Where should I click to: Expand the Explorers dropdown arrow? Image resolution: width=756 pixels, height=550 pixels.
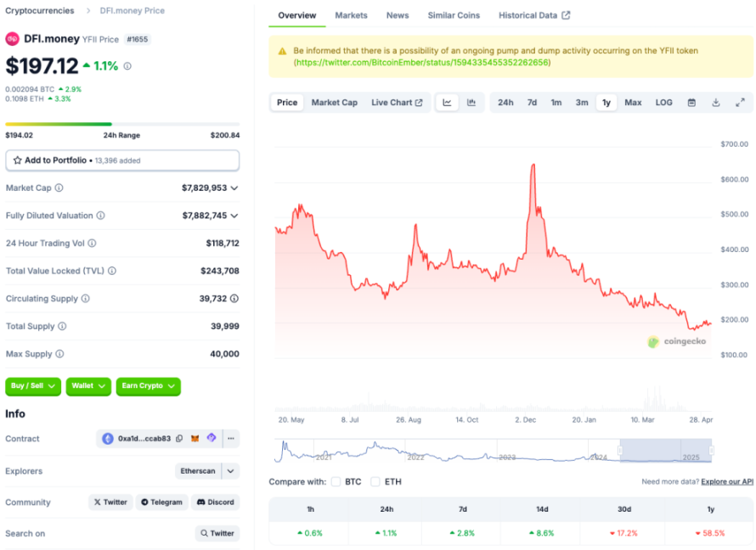pyautogui.click(x=231, y=470)
